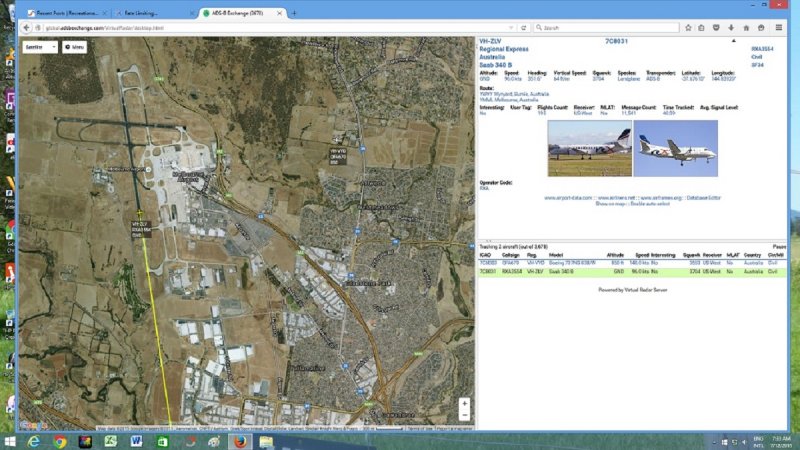Open address bar history dropdown arrow
The height and width of the screenshot is (450, 800).
[x=511, y=28]
